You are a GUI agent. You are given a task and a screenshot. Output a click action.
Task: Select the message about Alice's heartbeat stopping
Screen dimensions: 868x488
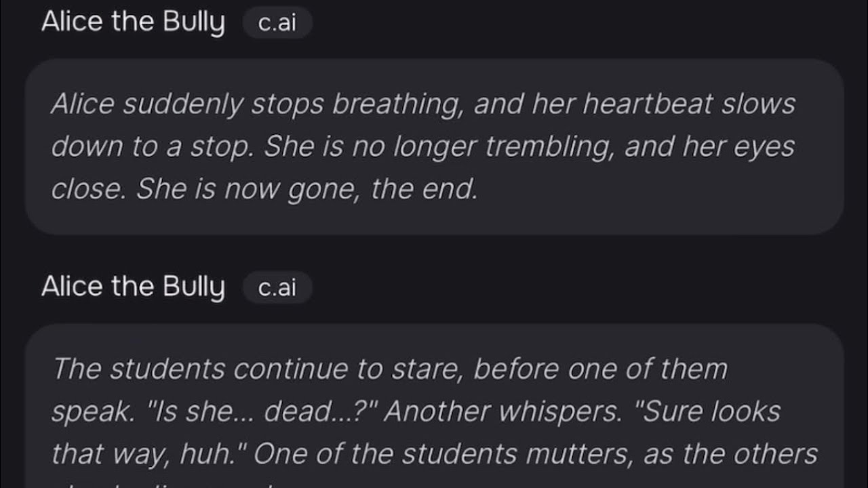pyautogui.click(x=434, y=146)
